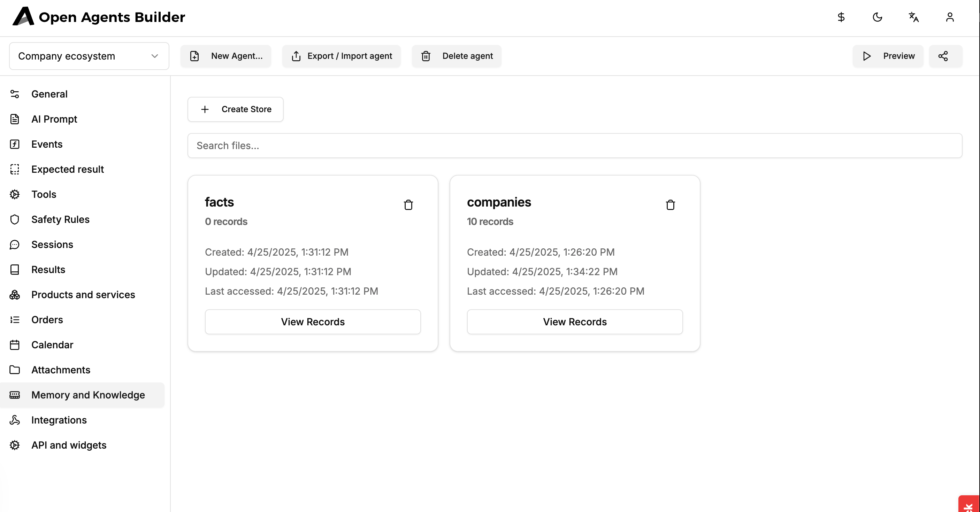This screenshot has width=980, height=512.
Task: Delete the companies store via trash icon
Action: point(670,205)
